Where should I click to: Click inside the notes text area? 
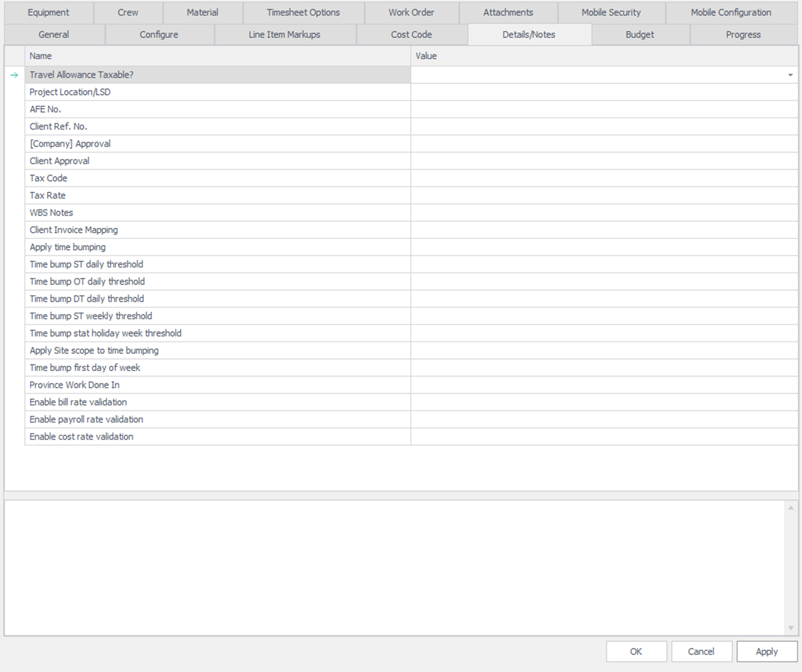[393, 568]
